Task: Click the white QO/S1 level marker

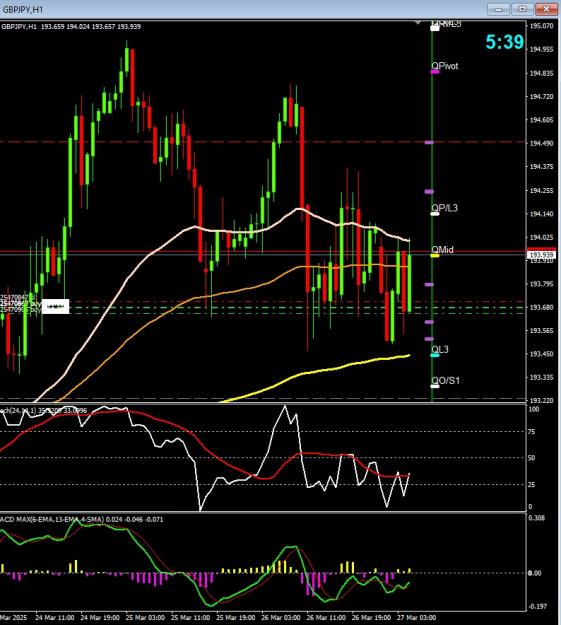Action: [435, 386]
